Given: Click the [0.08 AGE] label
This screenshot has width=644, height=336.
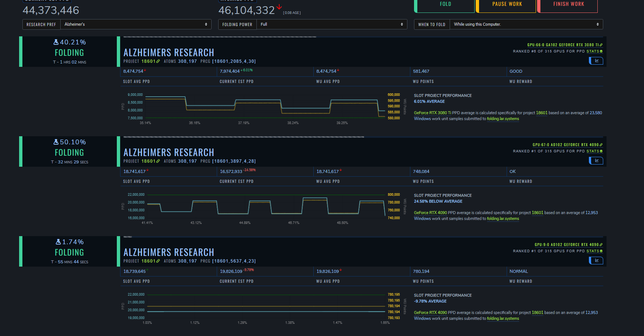Looking at the screenshot, I should (x=292, y=13).
